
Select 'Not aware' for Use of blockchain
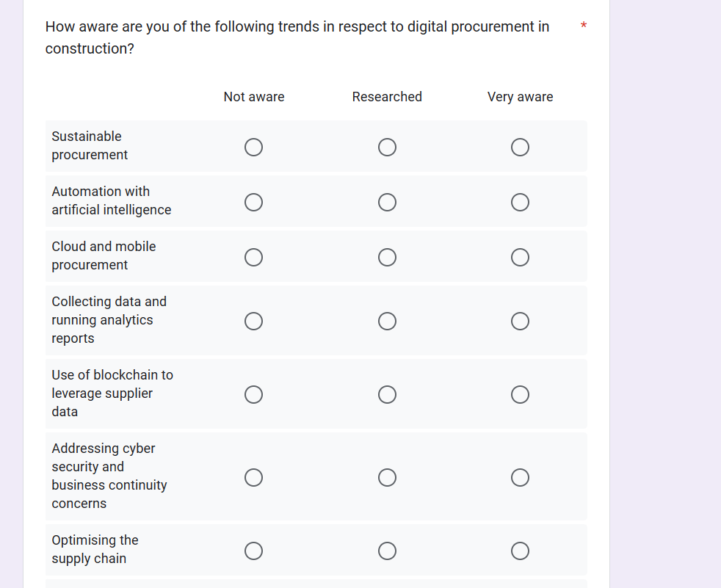pyautogui.click(x=254, y=395)
